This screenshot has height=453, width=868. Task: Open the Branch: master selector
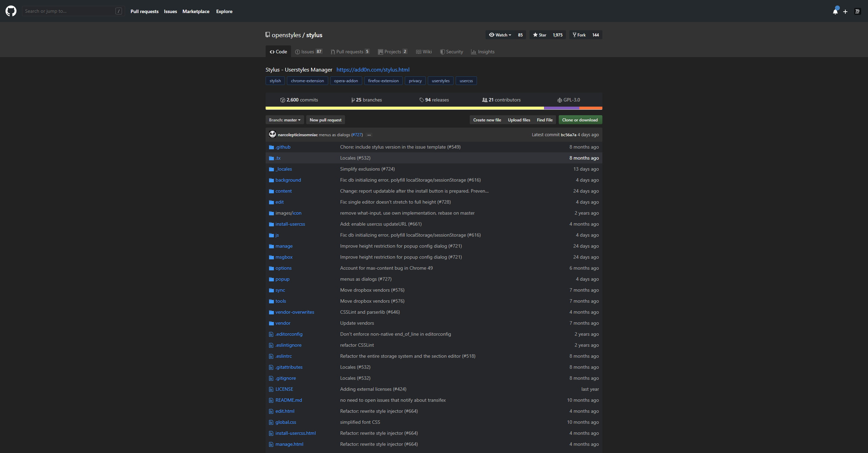coord(285,120)
